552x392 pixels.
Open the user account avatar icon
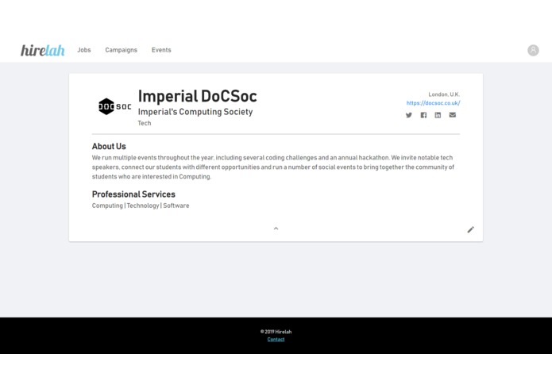click(x=533, y=50)
